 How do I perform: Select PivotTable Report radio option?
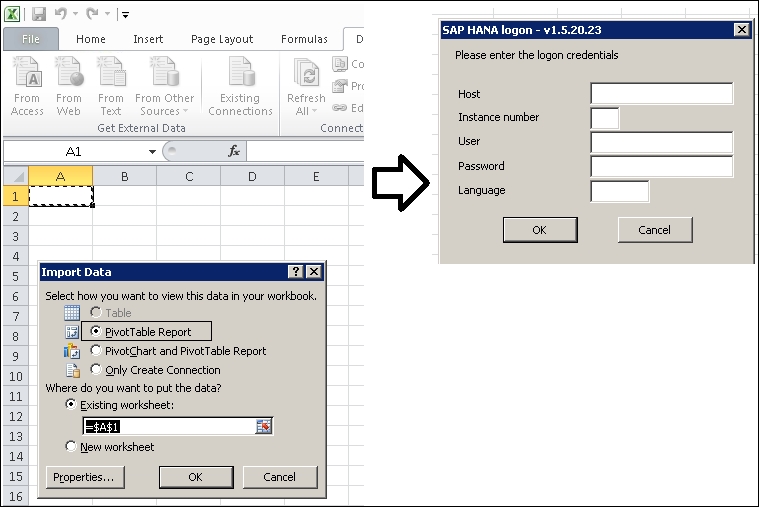pos(96,331)
